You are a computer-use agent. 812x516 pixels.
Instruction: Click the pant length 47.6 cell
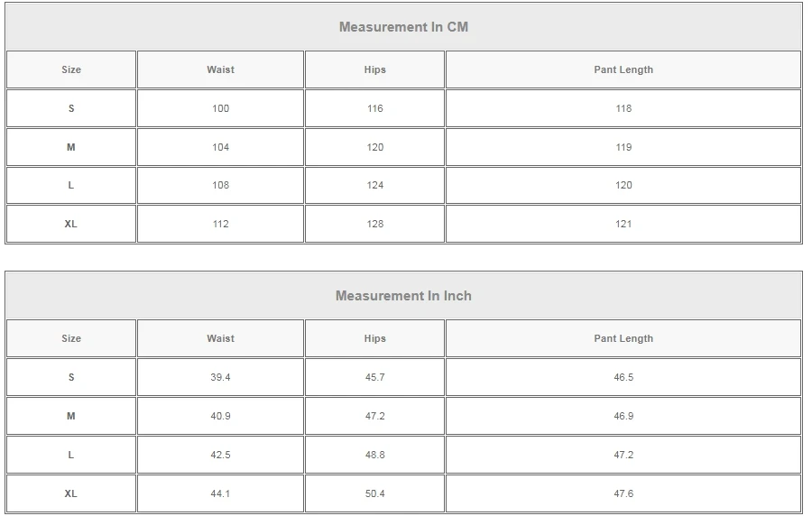[623, 493]
